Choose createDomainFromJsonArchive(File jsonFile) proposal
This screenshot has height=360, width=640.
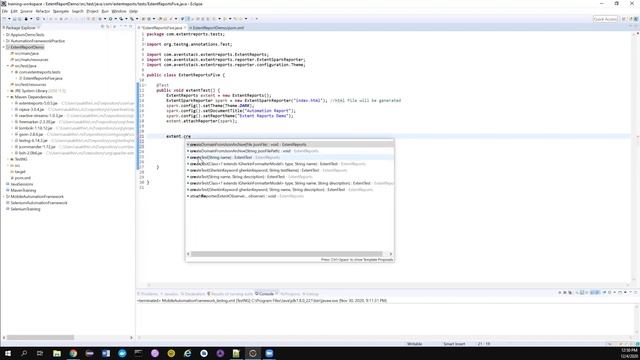coord(289,144)
